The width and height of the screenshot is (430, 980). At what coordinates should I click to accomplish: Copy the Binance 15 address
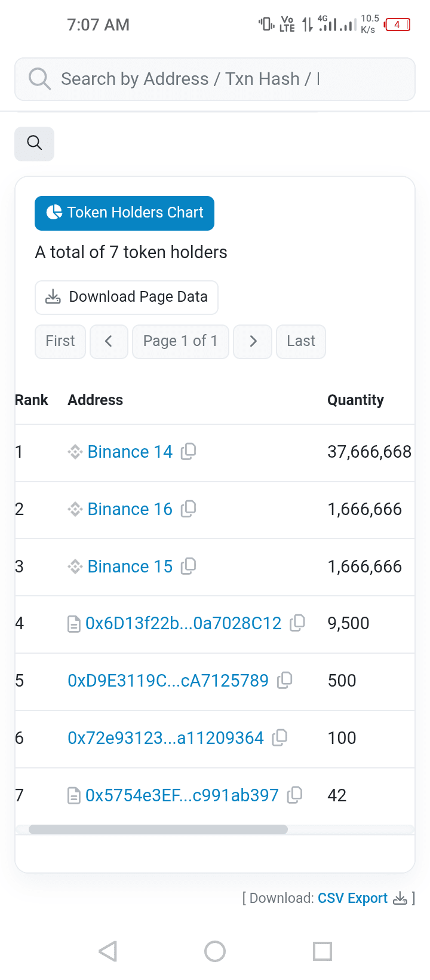coord(188,566)
